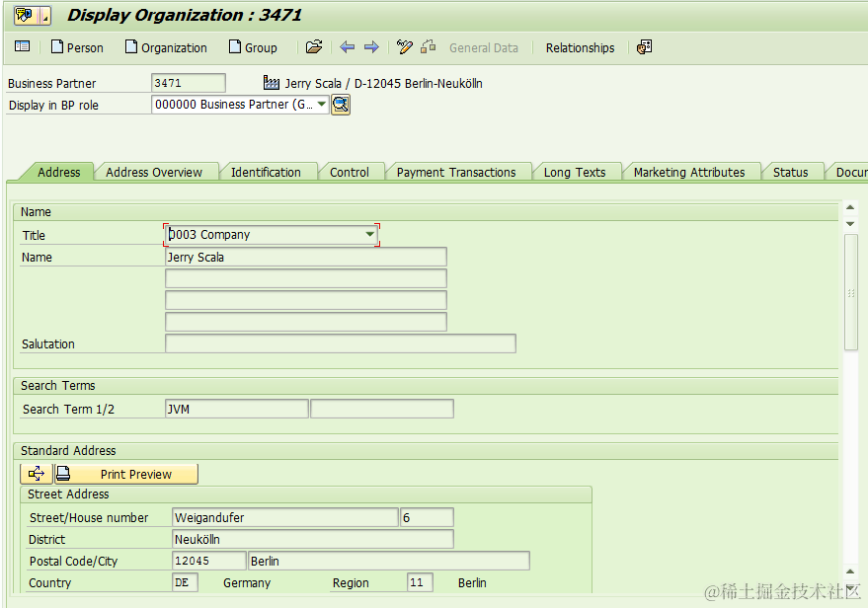The image size is (868, 608).
Task: Click the City field containing Berlin
Action: 389,561
